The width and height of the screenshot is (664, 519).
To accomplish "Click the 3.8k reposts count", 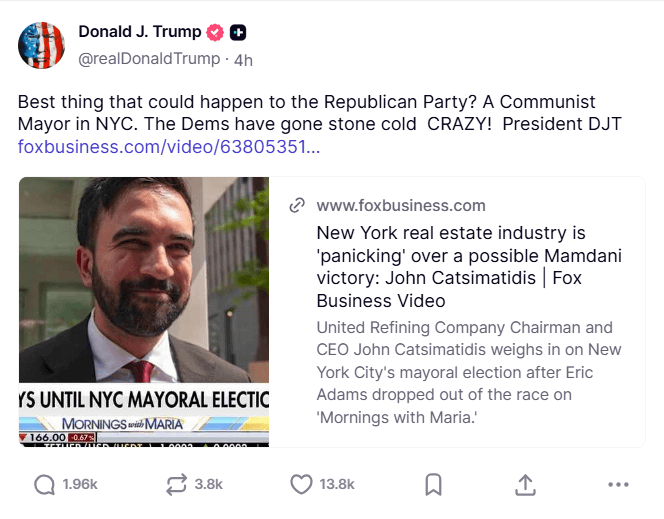I will coord(208,484).
